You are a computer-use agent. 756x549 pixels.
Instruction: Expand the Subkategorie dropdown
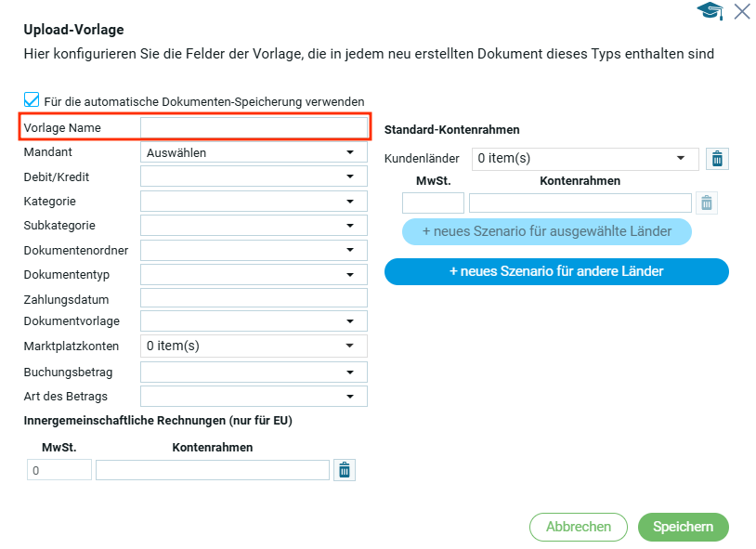pyautogui.click(x=254, y=225)
